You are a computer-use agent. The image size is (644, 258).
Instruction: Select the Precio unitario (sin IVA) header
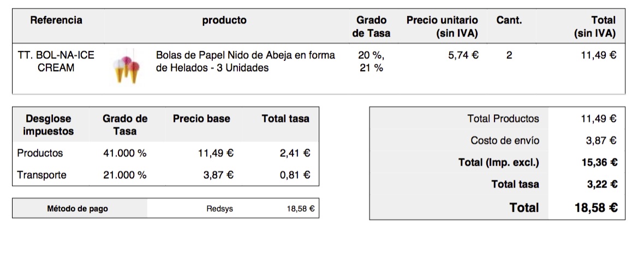[442, 27]
